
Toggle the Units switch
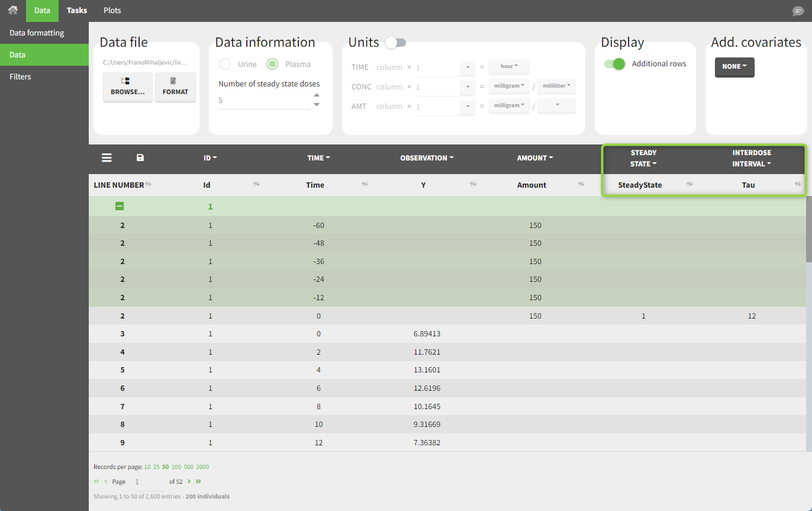coord(395,43)
